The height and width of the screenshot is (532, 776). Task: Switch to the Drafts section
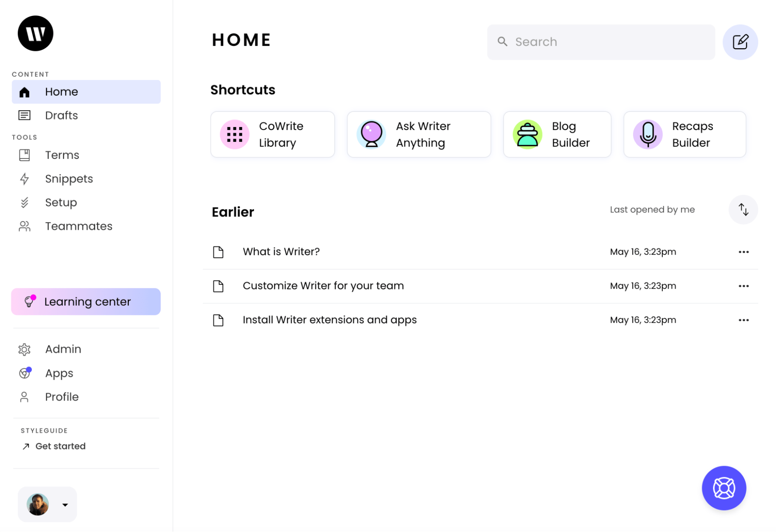(x=61, y=115)
